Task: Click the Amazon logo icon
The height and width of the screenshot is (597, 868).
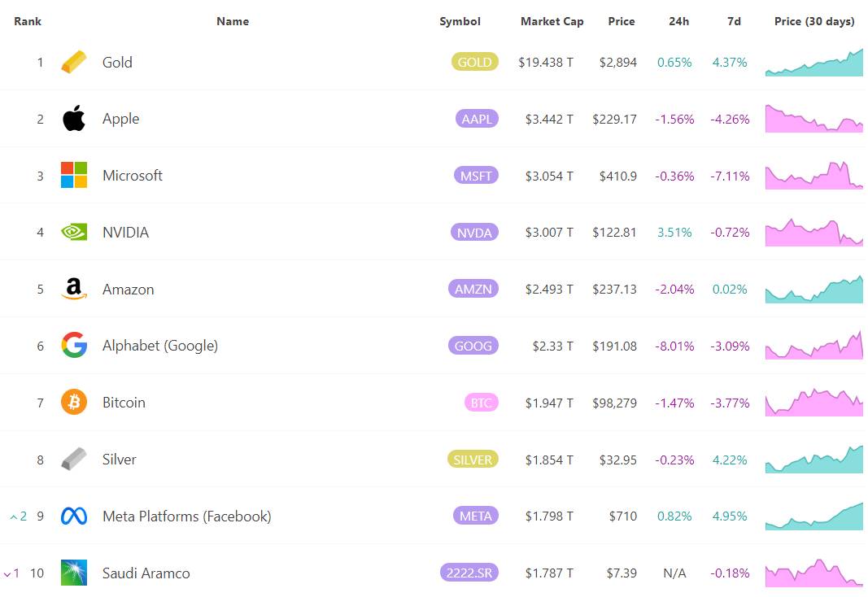Action: (74, 289)
